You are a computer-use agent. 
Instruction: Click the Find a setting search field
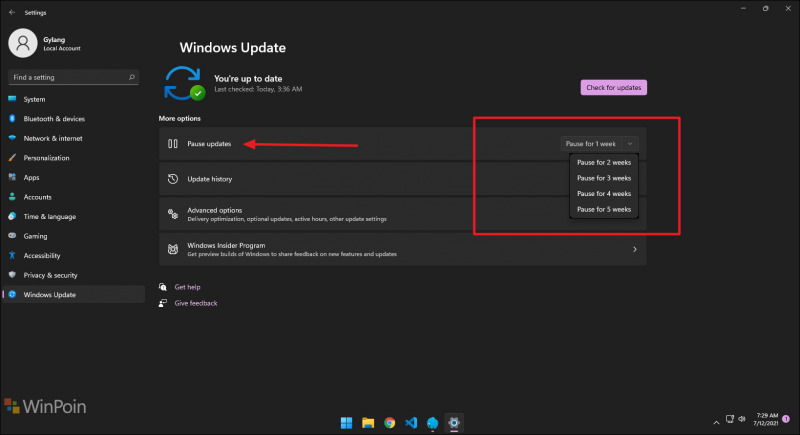pyautogui.click(x=73, y=77)
